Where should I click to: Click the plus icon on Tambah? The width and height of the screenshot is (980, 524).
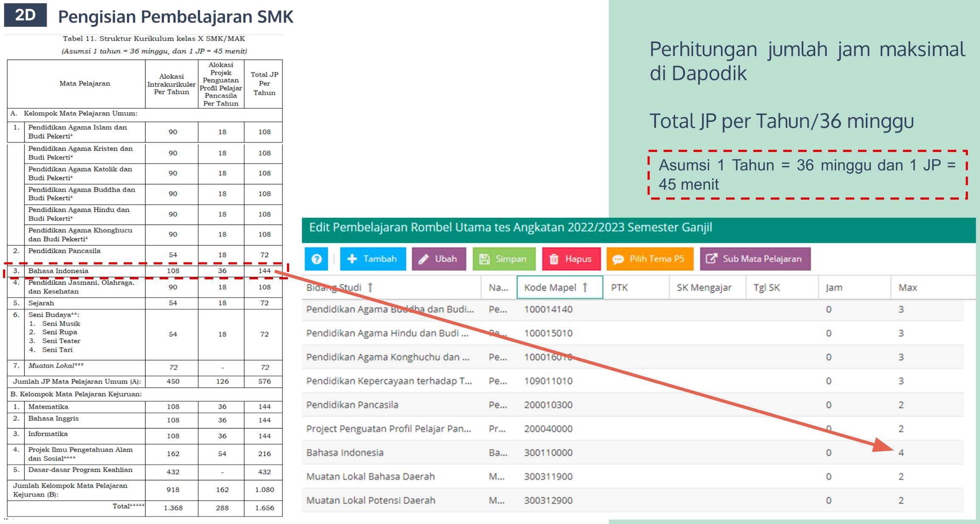[352, 259]
